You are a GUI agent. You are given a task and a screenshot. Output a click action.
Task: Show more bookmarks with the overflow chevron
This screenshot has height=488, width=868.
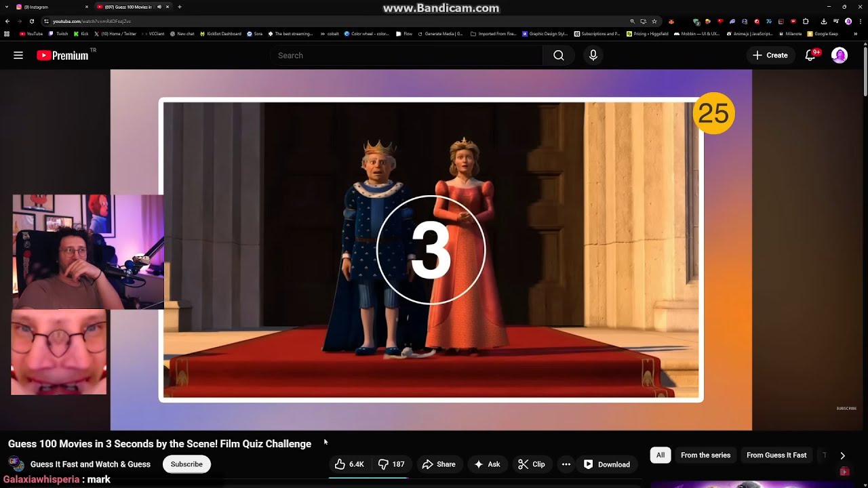coord(855,33)
